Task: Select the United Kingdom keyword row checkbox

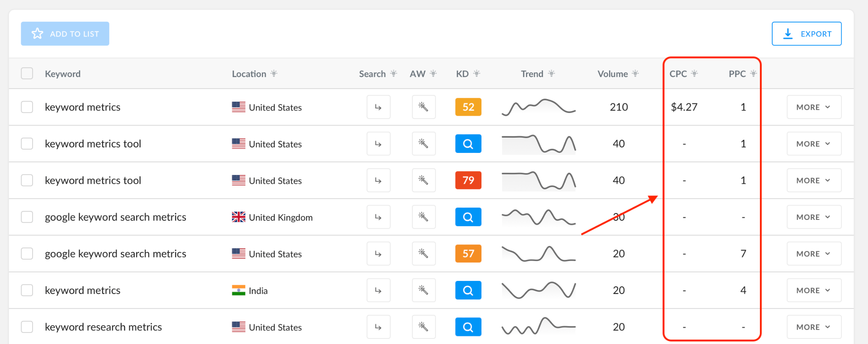Action: [x=27, y=217]
